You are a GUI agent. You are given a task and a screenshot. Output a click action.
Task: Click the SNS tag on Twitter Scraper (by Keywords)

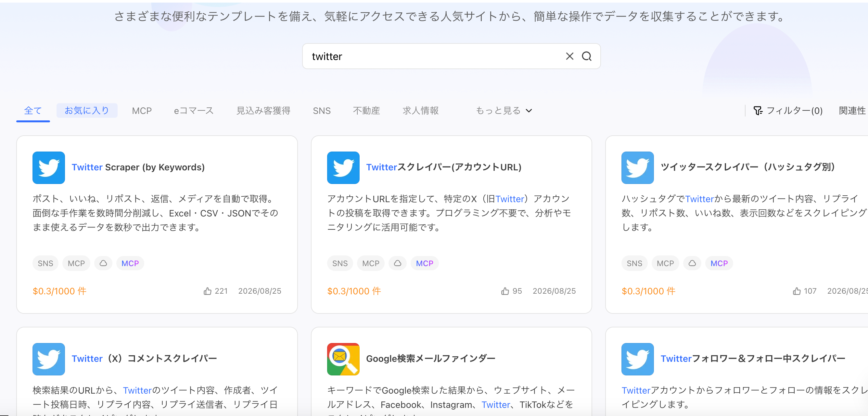click(x=45, y=263)
